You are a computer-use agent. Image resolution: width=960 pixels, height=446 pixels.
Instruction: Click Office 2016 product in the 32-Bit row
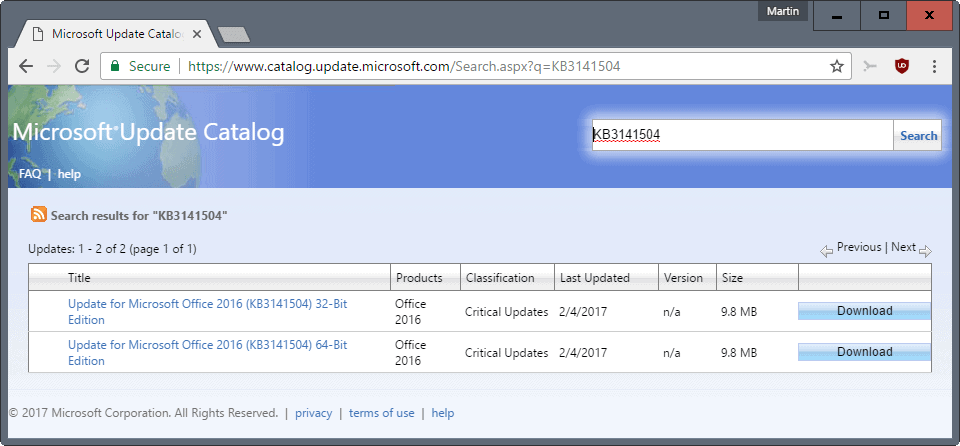(411, 312)
